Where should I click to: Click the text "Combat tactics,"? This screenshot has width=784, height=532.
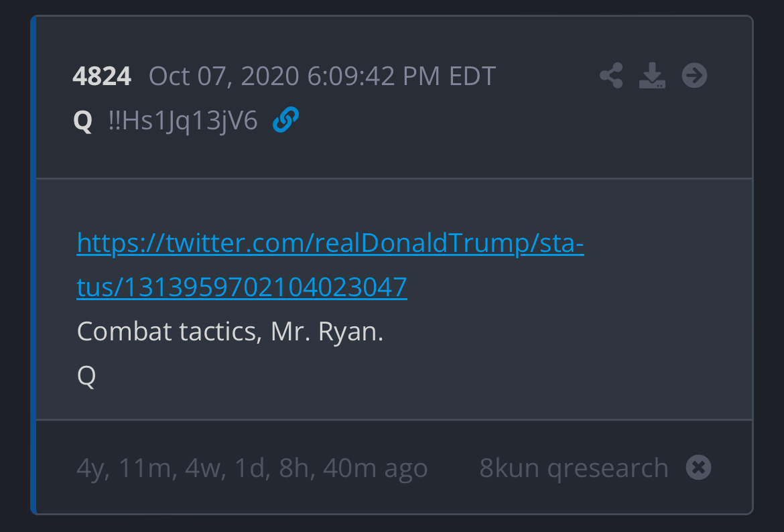169,332
